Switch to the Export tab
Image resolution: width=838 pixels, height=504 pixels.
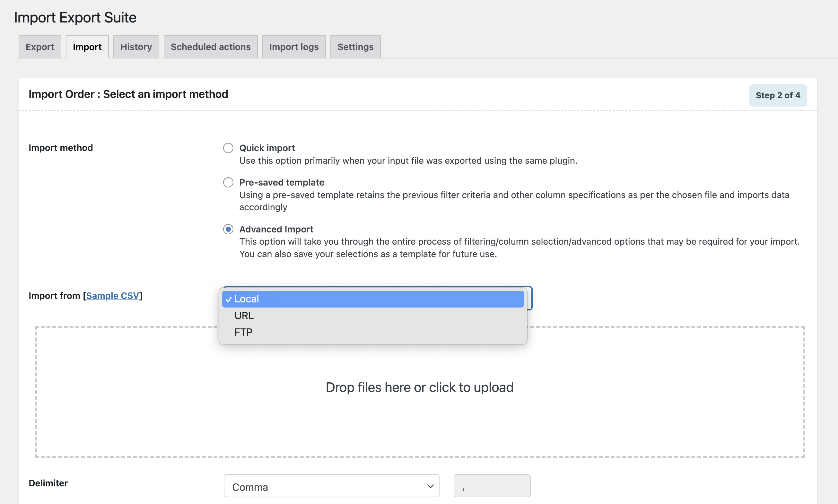[40, 47]
